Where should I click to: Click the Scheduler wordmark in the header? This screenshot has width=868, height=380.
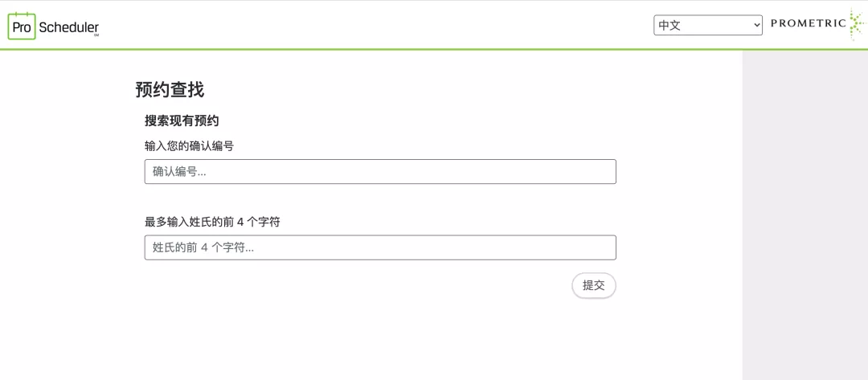click(68, 27)
